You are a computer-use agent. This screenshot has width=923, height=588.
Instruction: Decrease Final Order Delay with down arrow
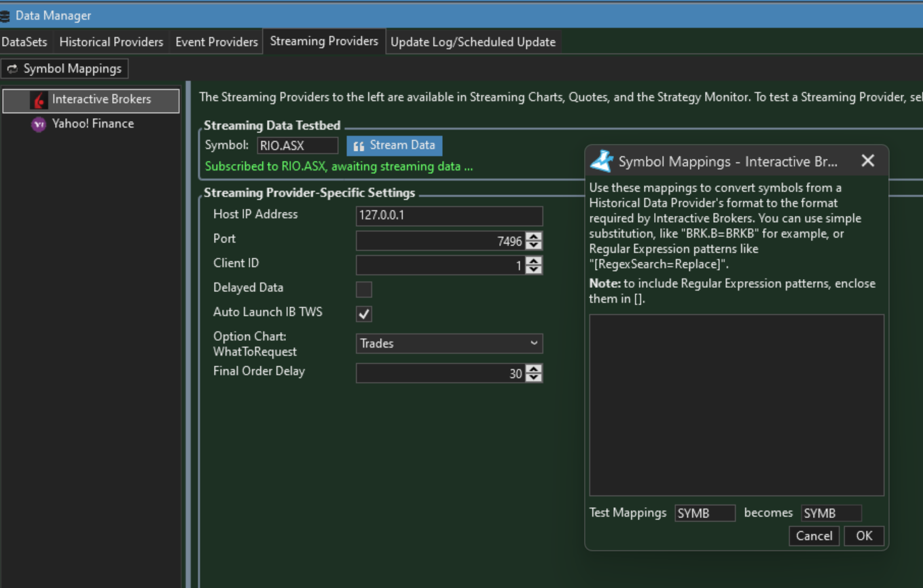click(x=534, y=378)
